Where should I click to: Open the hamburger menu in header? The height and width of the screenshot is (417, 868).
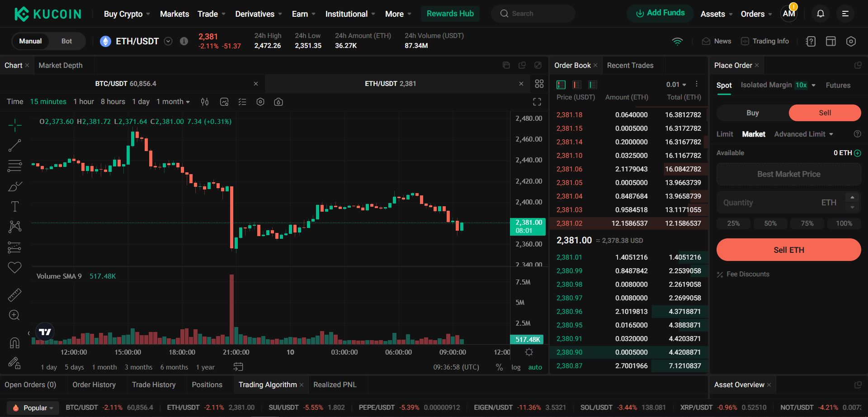click(x=845, y=14)
